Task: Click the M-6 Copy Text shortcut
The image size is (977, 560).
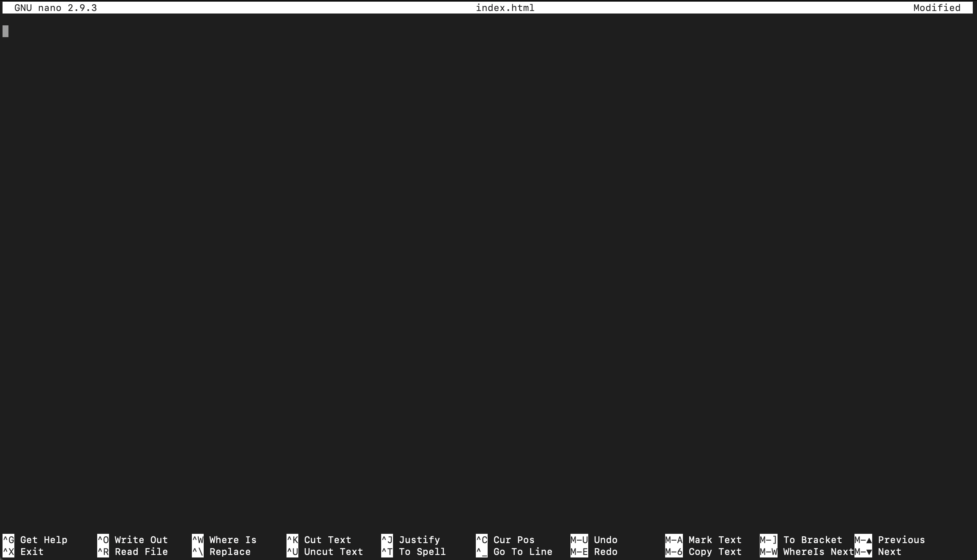Action: click(704, 552)
